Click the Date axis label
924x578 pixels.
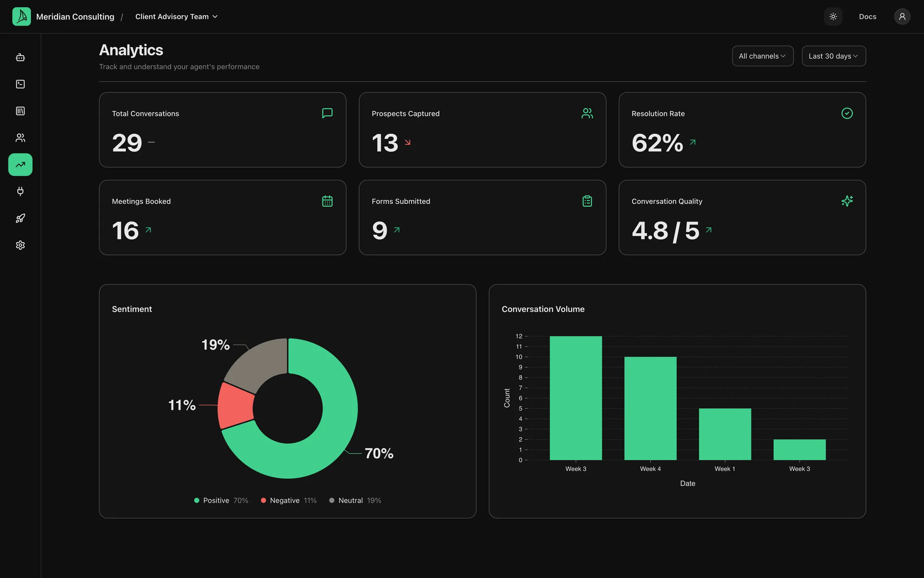pos(688,484)
